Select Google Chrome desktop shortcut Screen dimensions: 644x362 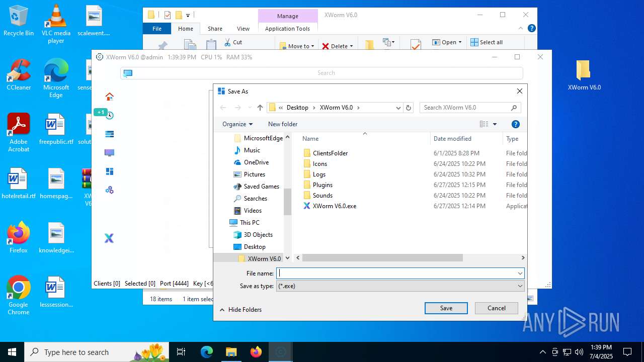point(19,296)
